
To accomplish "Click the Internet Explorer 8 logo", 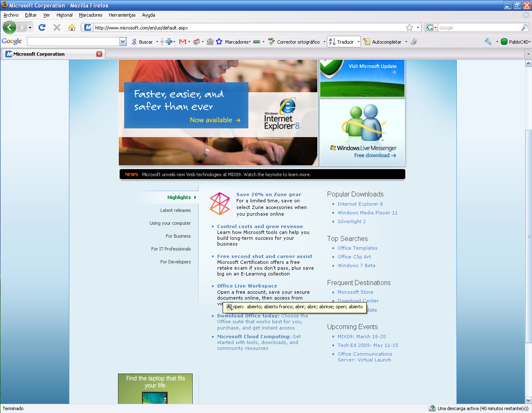I will click(282, 114).
